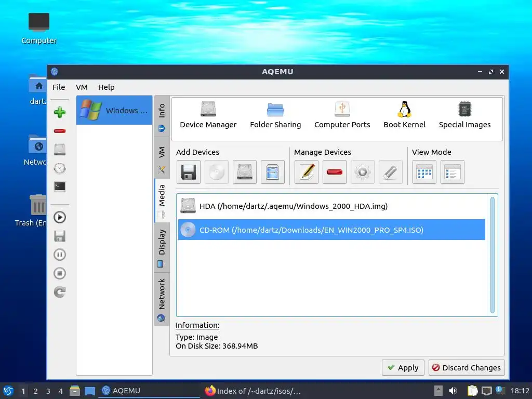Open Boot Kernel section
Viewport: 532px width, 399px height.
pyautogui.click(x=404, y=115)
